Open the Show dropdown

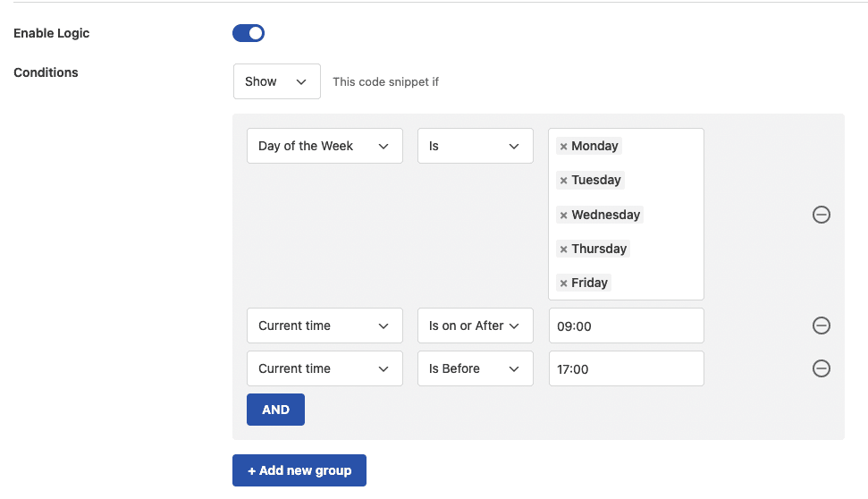coord(277,81)
